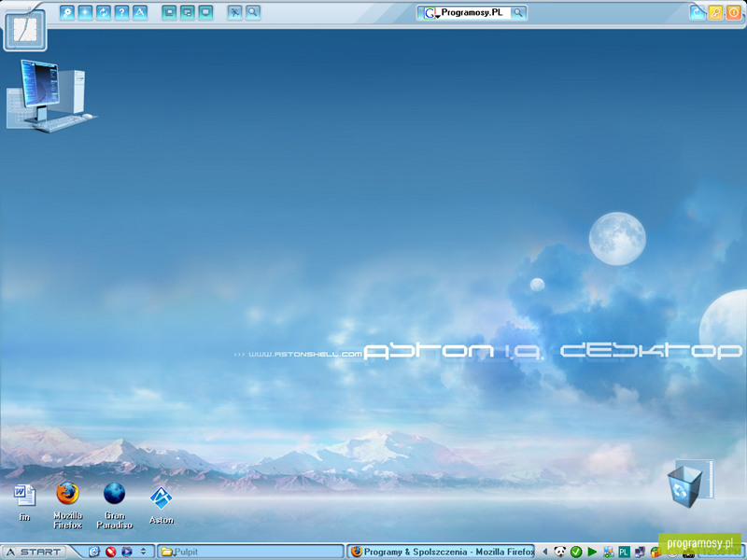Expand hidden tray icons arrow
This screenshot has width=747, height=560.
545,552
